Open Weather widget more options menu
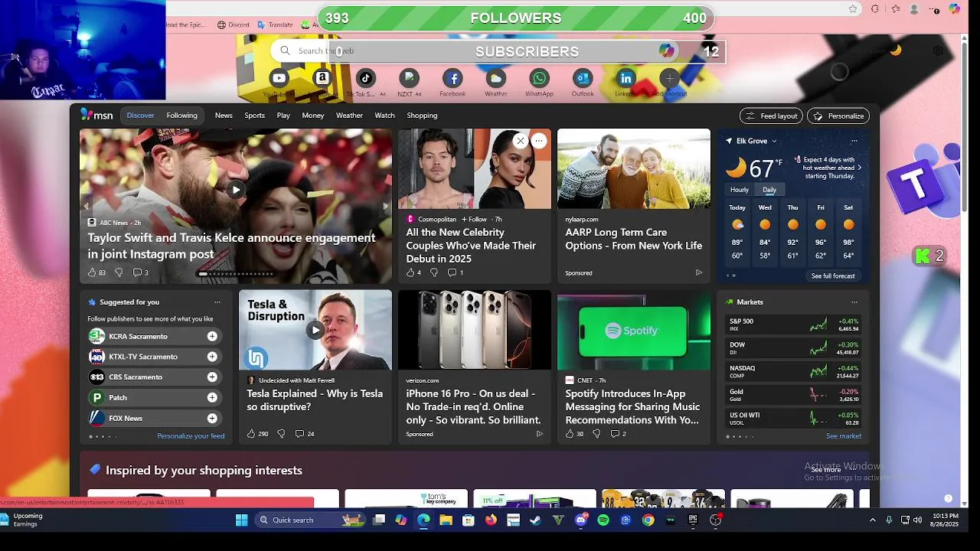The height and width of the screenshot is (551, 980). [x=854, y=141]
